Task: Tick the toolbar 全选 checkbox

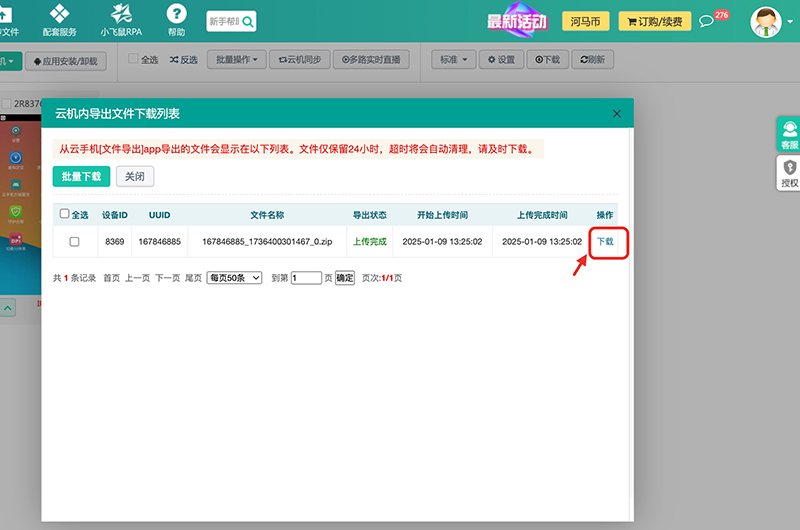Action: point(133,59)
